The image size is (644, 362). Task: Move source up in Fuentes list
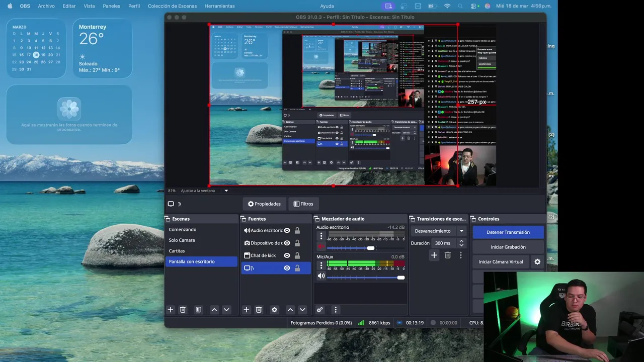[290, 310]
